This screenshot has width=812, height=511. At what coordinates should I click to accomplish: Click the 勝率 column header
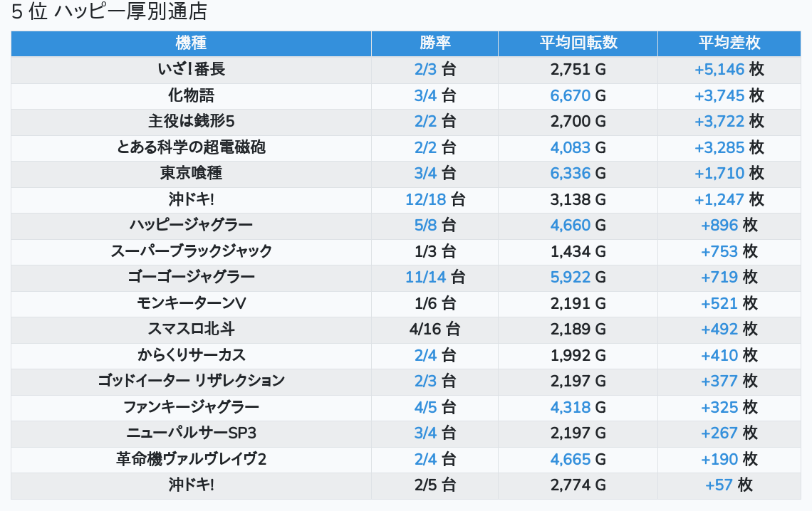coord(434,43)
